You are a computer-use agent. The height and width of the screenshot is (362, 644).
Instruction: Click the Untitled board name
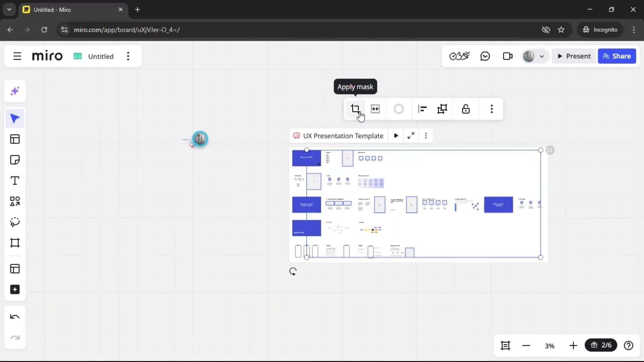click(x=101, y=56)
